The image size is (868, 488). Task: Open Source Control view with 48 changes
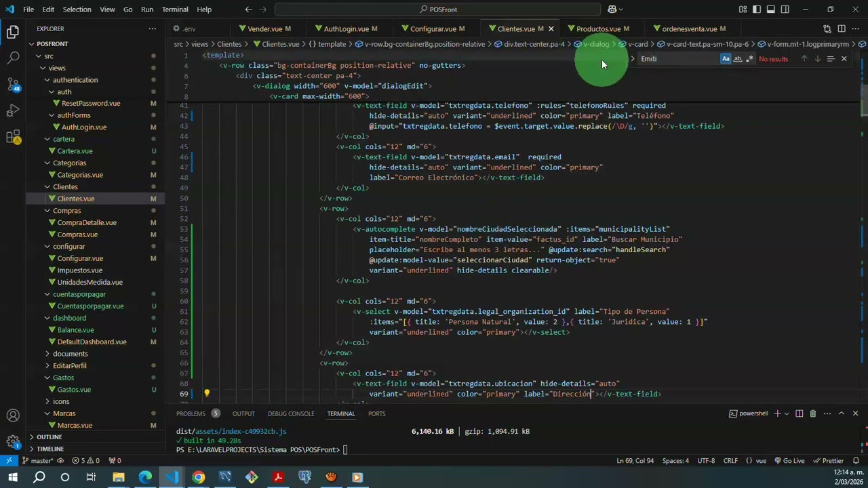(13, 84)
